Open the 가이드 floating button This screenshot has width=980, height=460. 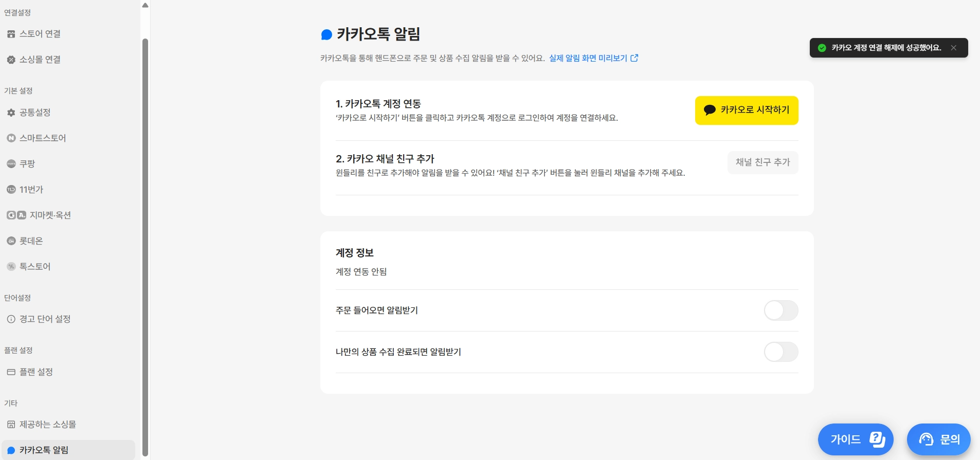856,439
